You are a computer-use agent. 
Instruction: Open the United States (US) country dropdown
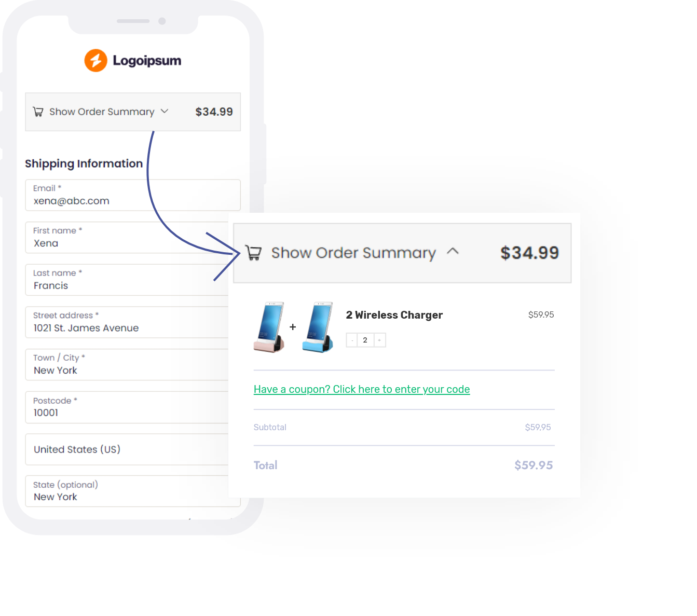(127, 449)
